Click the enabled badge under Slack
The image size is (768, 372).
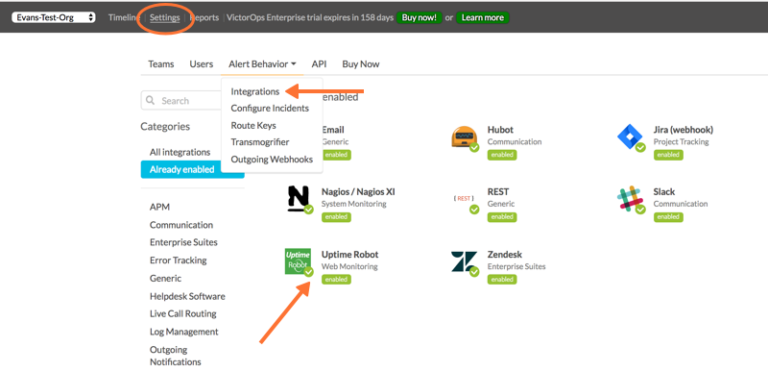(x=668, y=217)
